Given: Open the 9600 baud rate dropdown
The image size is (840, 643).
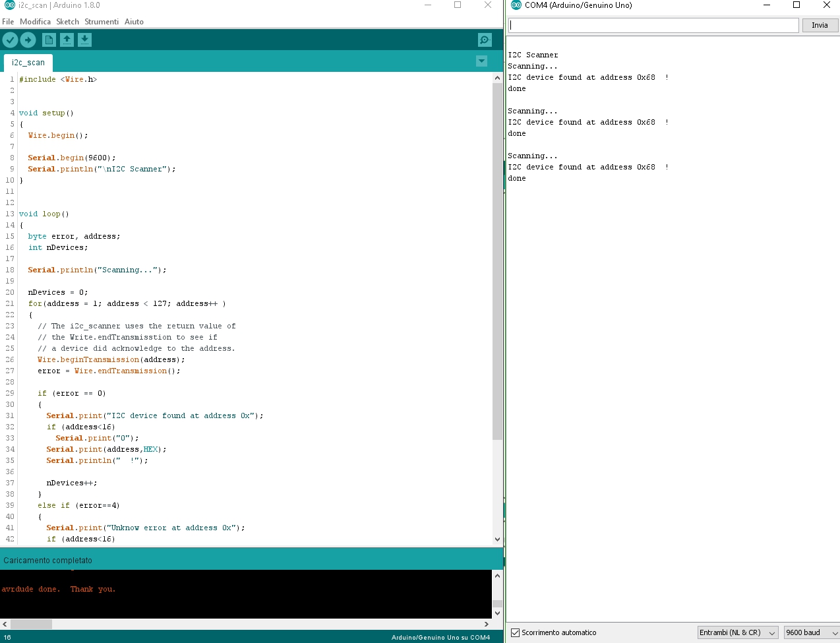Looking at the screenshot, I should 812,632.
